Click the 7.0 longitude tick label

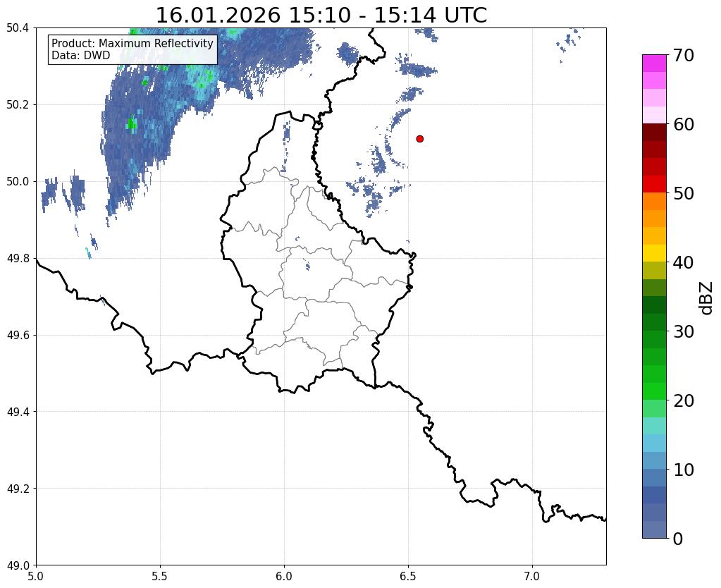[532, 576]
